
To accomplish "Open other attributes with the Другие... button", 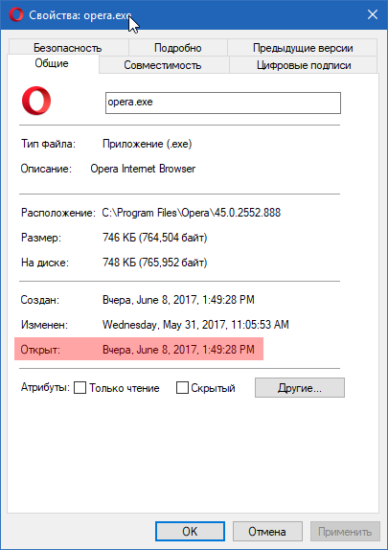I will (300, 388).
